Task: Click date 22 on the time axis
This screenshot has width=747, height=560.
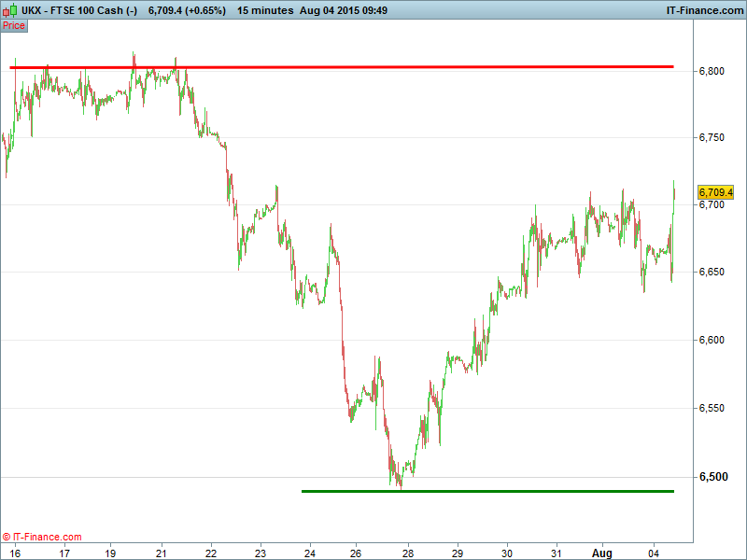Action: pos(210,552)
